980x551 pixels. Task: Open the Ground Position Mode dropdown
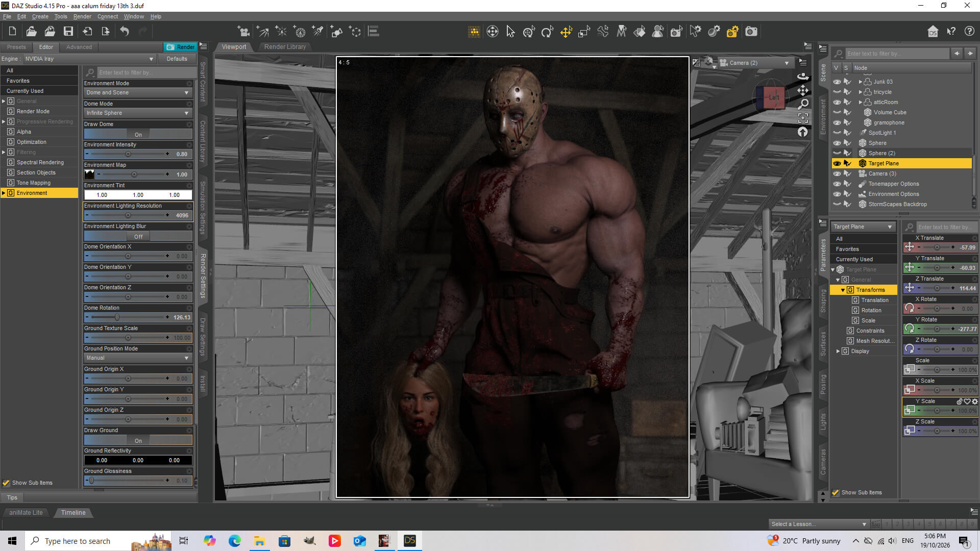pos(138,358)
